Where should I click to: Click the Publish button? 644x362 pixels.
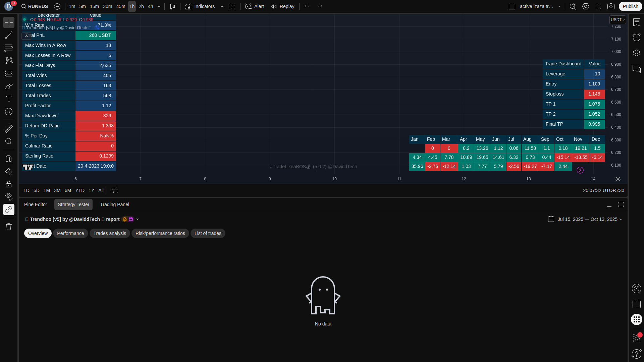pyautogui.click(x=630, y=6)
